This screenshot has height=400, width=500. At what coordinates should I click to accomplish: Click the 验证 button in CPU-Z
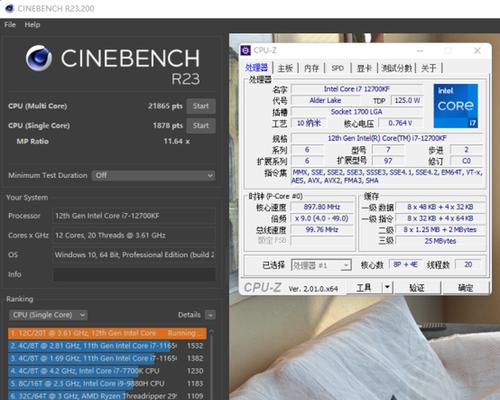417,288
